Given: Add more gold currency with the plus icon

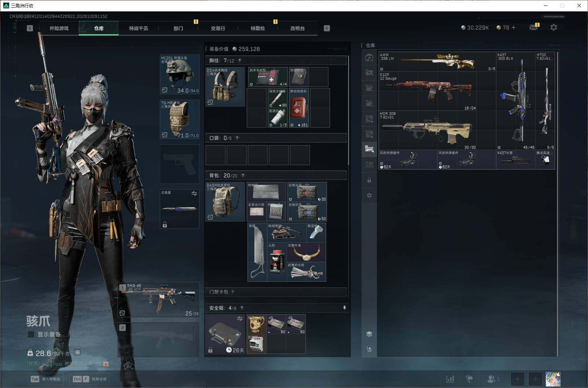Looking at the screenshot, I should pyautogui.click(x=513, y=28).
